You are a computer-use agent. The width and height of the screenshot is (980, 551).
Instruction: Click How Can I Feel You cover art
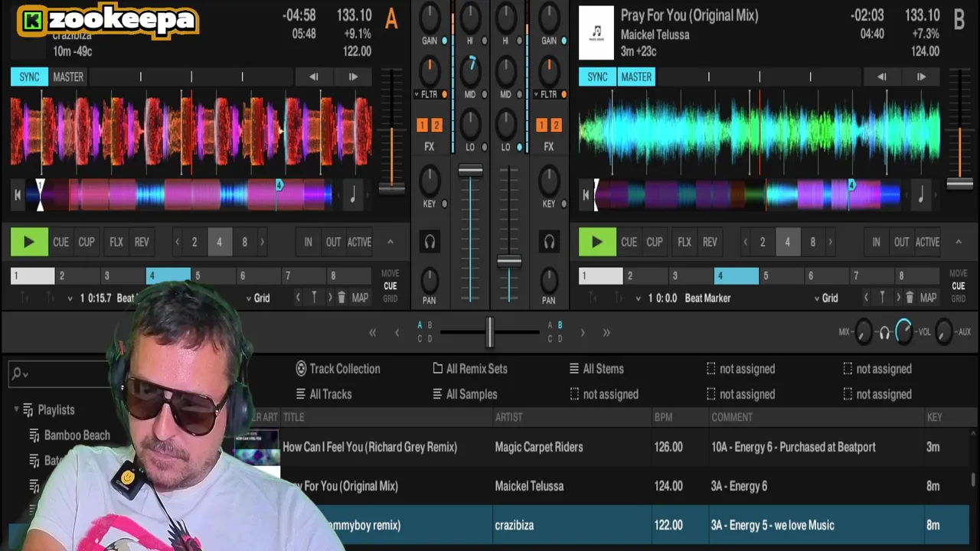click(256, 447)
